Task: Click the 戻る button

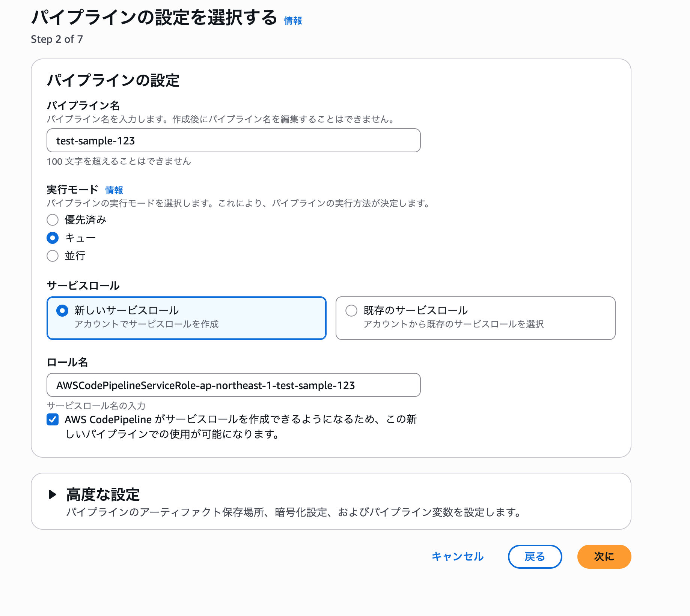Action: [x=535, y=557]
